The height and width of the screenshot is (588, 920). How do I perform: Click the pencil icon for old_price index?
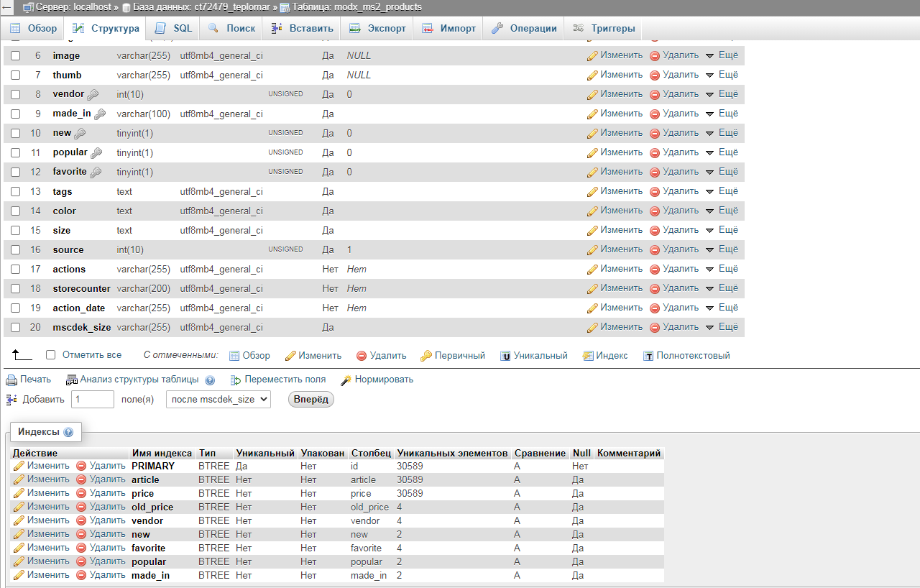pos(19,507)
